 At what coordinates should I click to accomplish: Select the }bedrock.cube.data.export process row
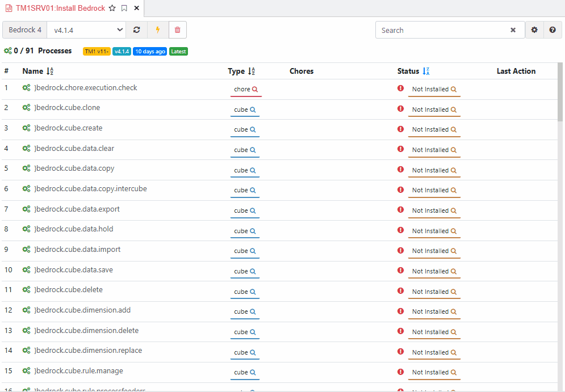[x=279, y=210]
